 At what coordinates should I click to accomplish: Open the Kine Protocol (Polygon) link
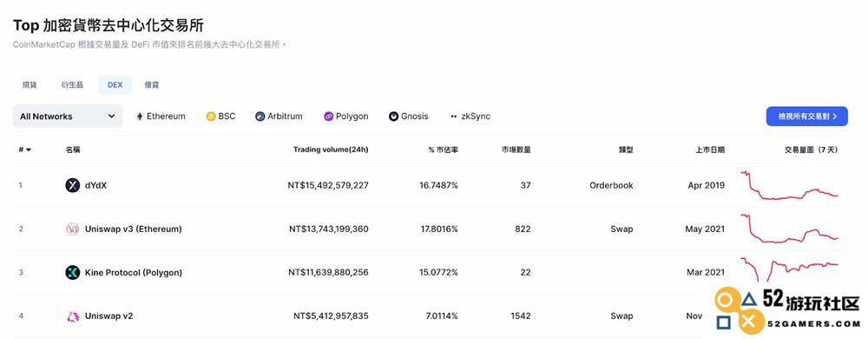point(134,273)
